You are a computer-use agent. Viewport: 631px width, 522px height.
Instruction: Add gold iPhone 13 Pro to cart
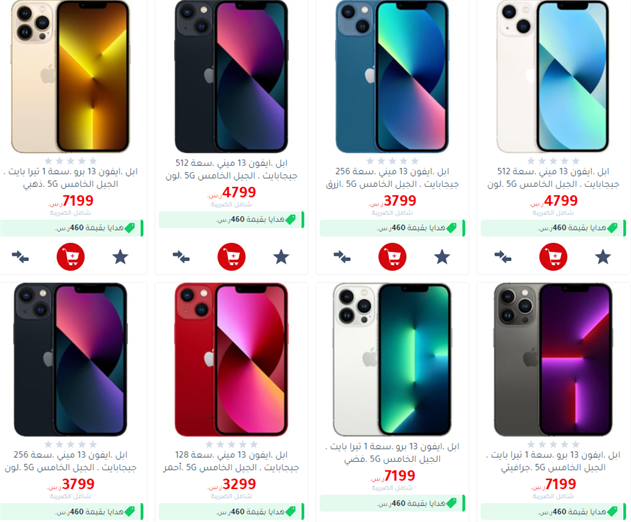[70, 257]
